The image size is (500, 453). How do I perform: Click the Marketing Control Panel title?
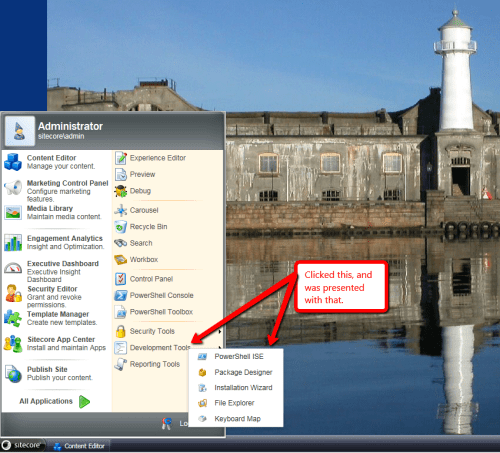coord(68,183)
